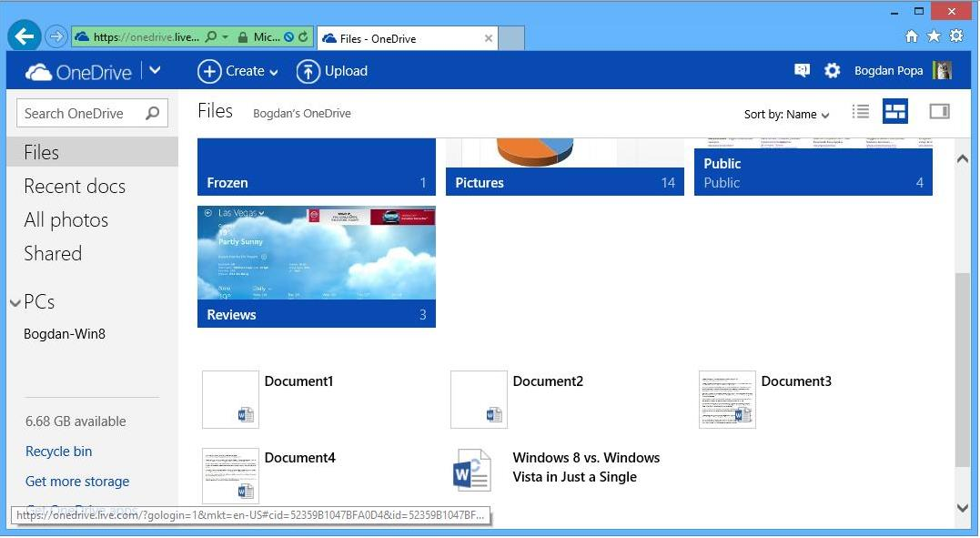The width and height of the screenshot is (980, 538).
Task: Open All photos in sidebar
Action: pos(66,220)
